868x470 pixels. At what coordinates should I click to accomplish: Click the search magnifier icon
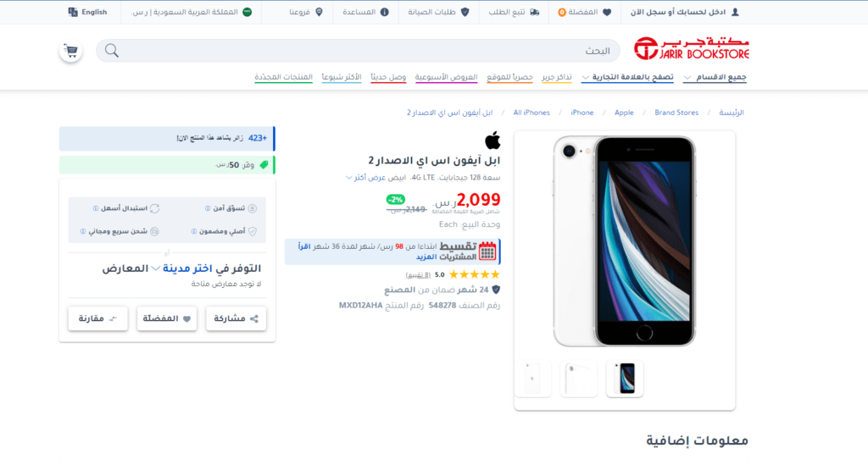coord(112,51)
